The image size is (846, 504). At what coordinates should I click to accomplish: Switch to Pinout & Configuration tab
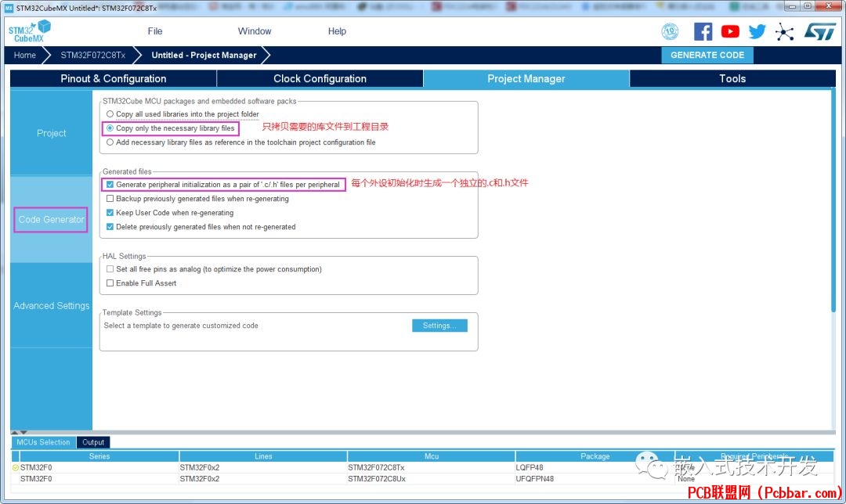[x=114, y=79]
